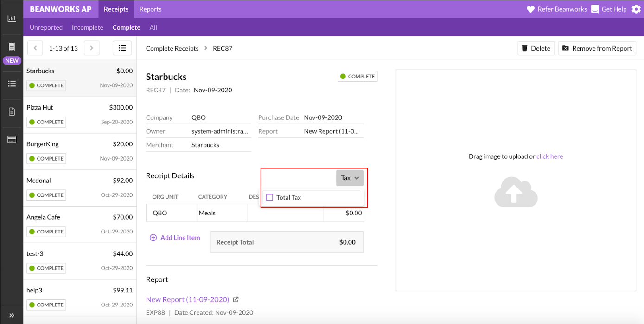644x324 pixels.
Task: Click the Pizza Hut $300.00 amount
Action: (121, 107)
